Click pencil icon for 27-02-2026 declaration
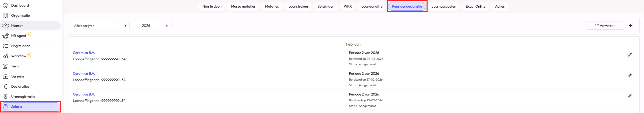 pos(629,76)
